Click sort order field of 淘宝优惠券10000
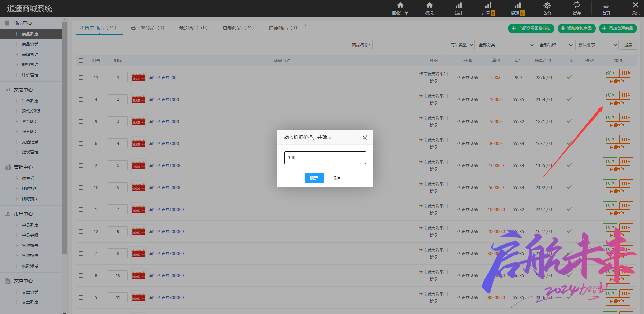Image resolution: width=644 pixels, height=314 pixels. pos(118,165)
